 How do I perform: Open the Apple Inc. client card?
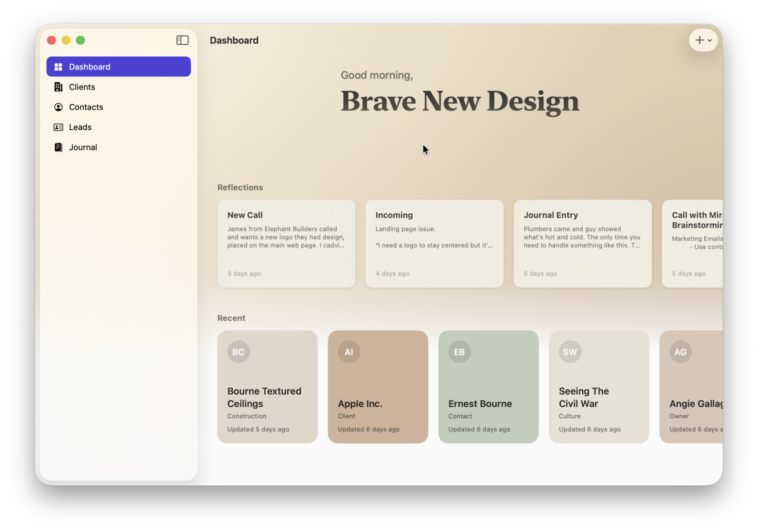(x=377, y=386)
